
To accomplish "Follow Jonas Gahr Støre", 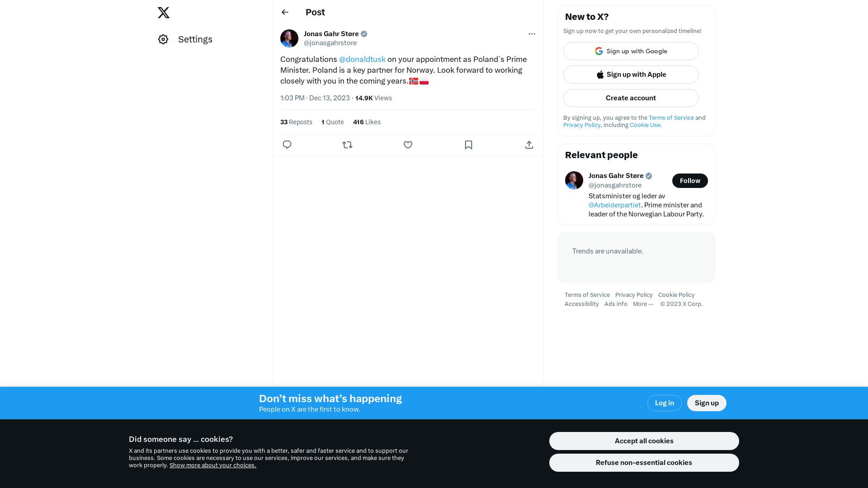I will 690,181.
